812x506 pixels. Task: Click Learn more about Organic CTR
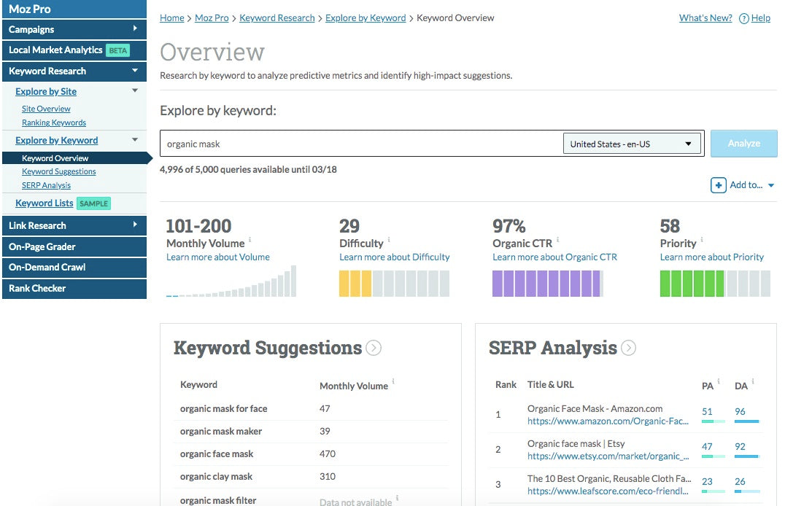[x=554, y=257]
